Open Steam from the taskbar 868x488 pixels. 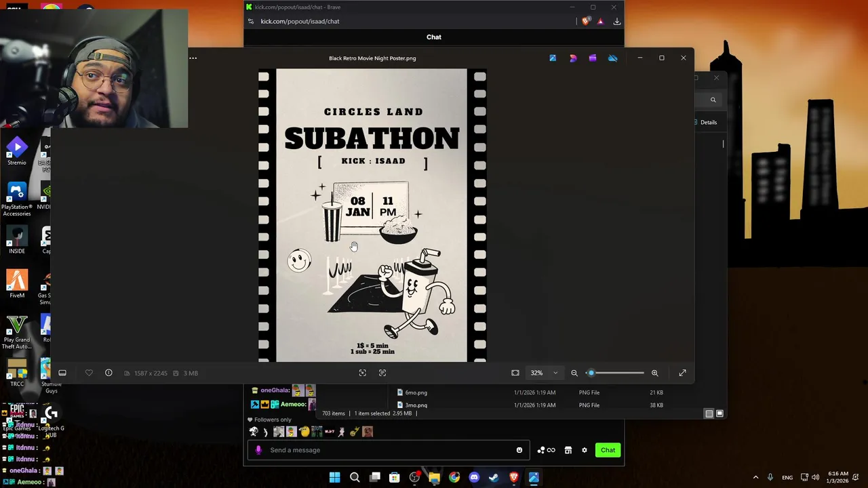[x=494, y=478]
